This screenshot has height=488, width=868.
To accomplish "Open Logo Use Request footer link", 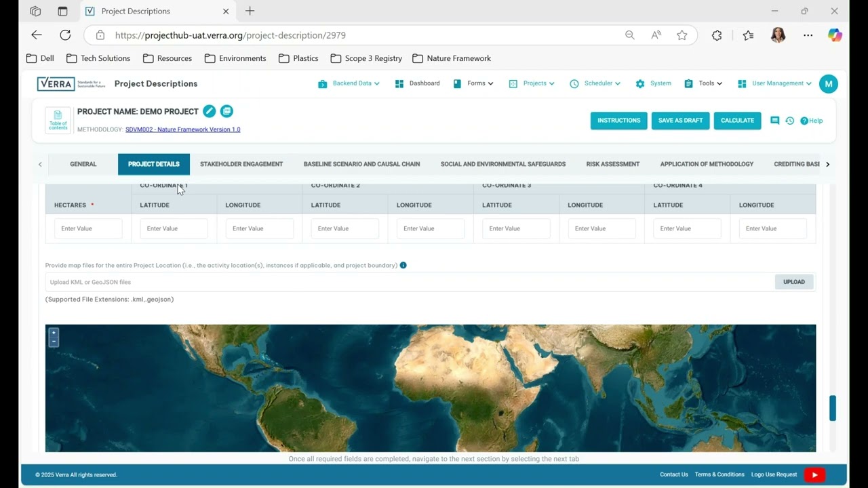I will tap(774, 474).
